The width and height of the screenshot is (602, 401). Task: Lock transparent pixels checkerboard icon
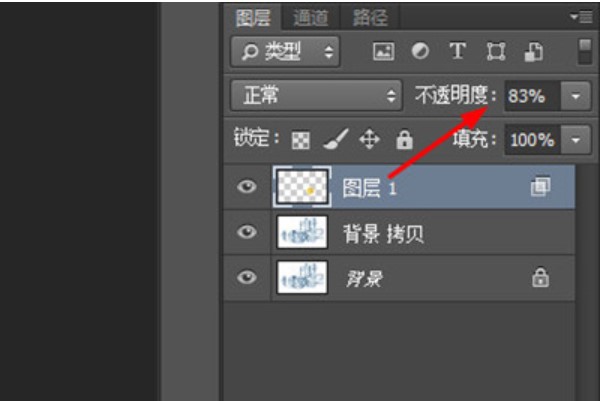(x=301, y=140)
